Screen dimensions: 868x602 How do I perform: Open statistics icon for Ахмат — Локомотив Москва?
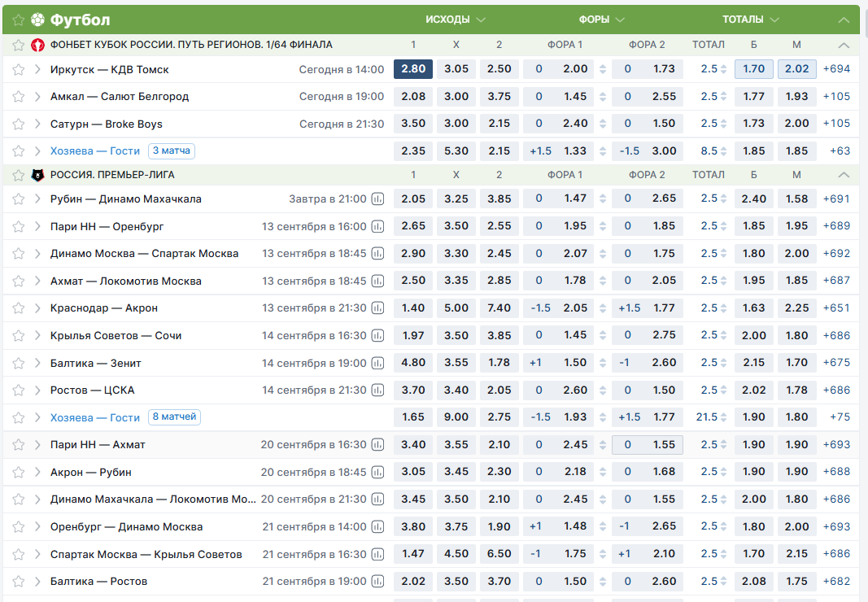click(377, 281)
